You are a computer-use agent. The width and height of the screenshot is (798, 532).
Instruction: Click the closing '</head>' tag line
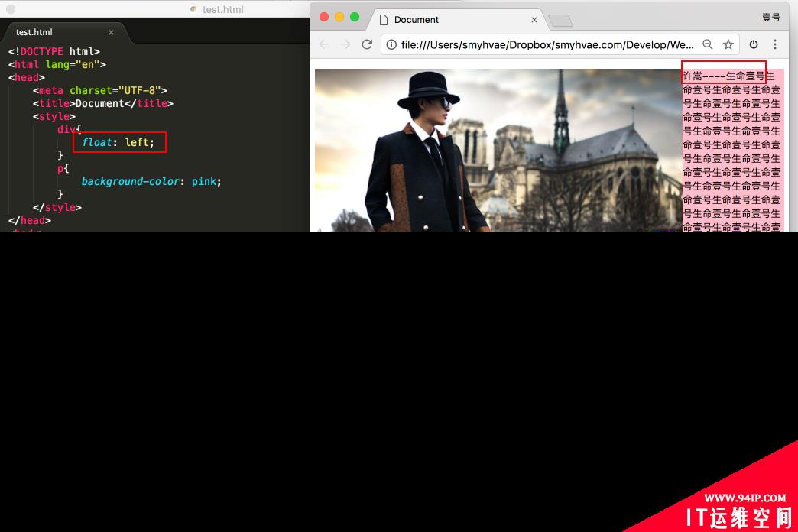point(30,220)
